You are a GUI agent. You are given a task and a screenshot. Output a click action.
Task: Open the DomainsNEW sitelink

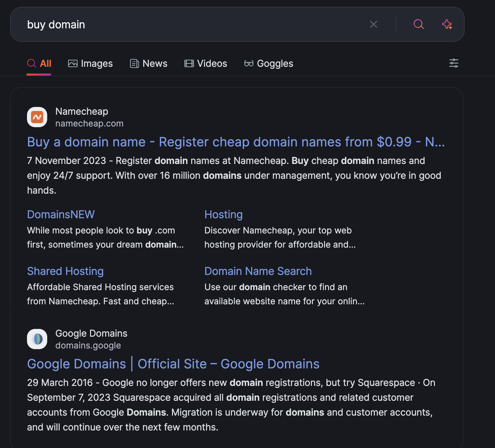[61, 215]
